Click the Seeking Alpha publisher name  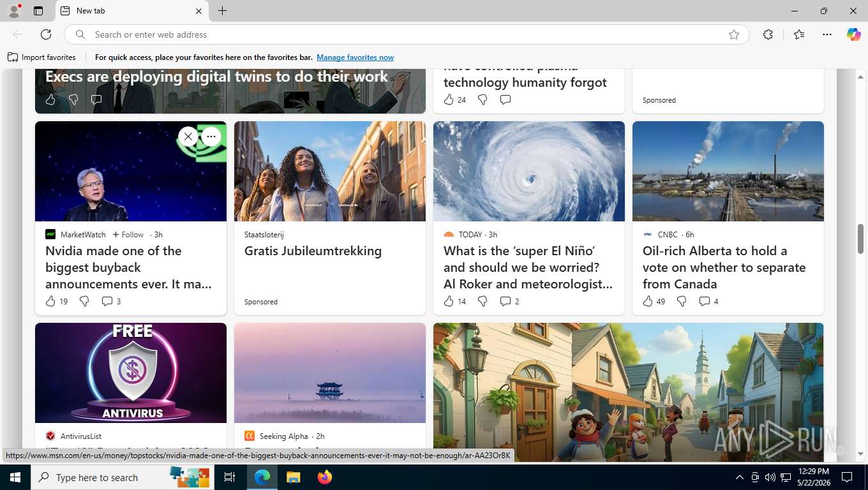coord(283,436)
